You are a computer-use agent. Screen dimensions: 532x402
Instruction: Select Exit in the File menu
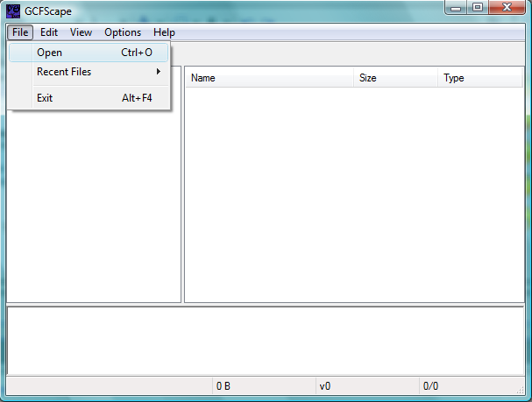(x=89, y=98)
